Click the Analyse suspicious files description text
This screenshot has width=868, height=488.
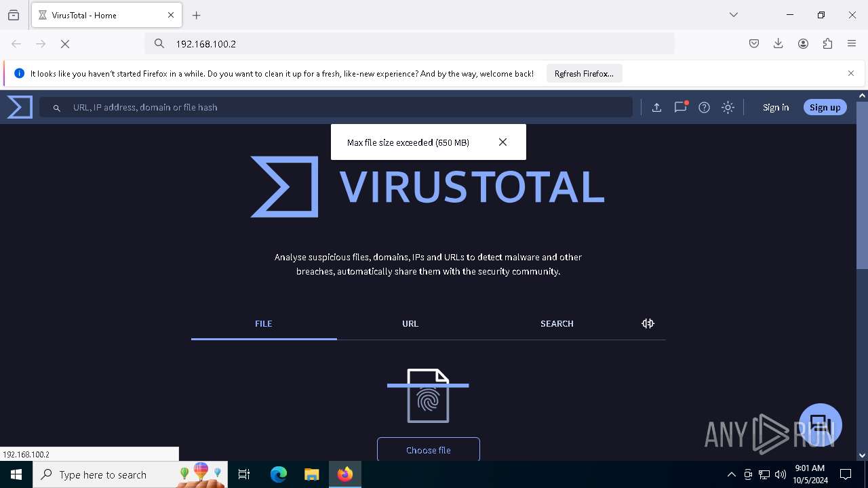[x=428, y=264]
